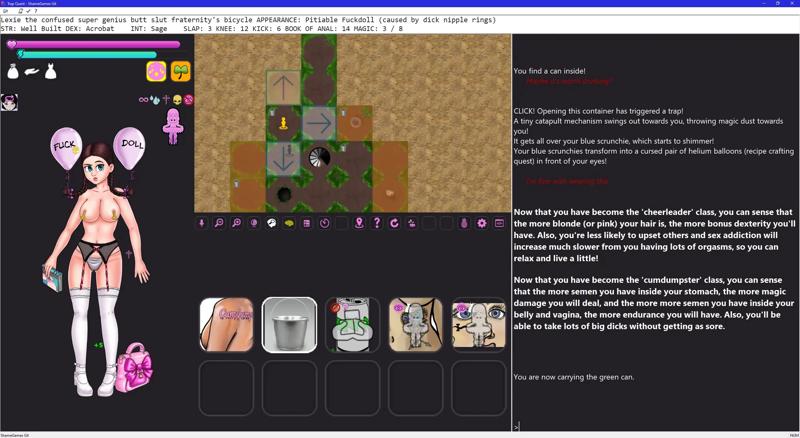Click the blue water droplets status icon
800x438 pixels.
[155, 100]
